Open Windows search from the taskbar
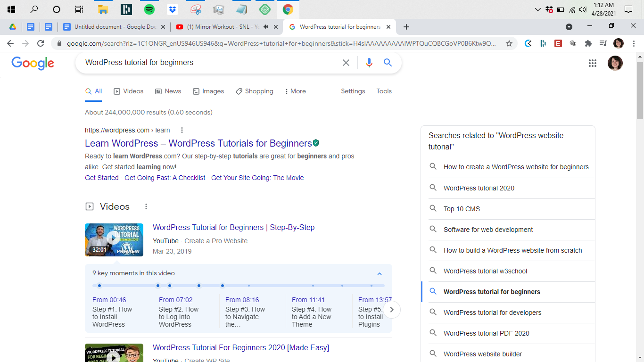The width and height of the screenshot is (644, 362). [x=34, y=9]
